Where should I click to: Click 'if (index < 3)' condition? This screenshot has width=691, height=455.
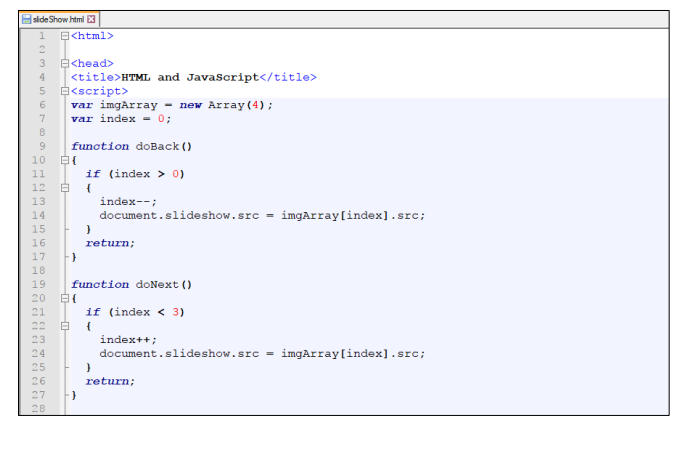click(135, 312)
